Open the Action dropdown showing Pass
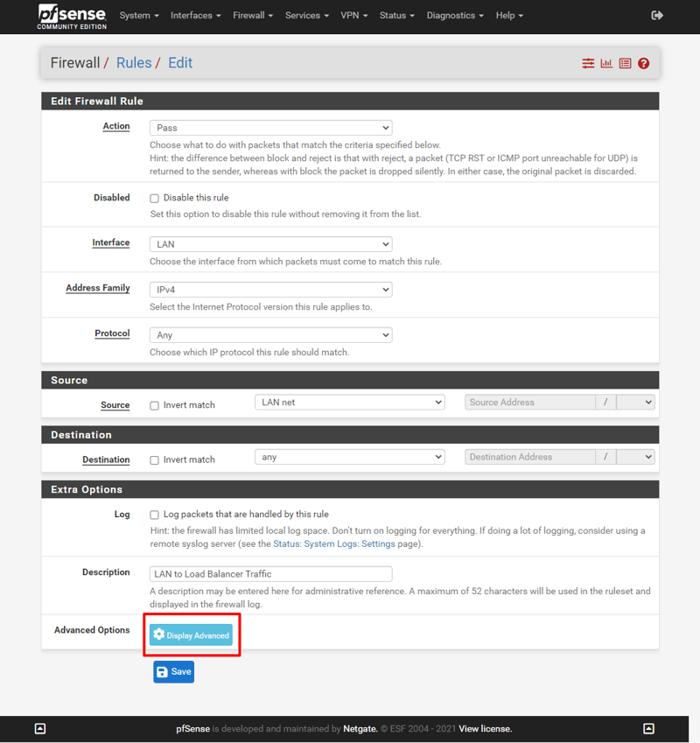The width and height of the screenshot is (700, 743). click(270, 128)
